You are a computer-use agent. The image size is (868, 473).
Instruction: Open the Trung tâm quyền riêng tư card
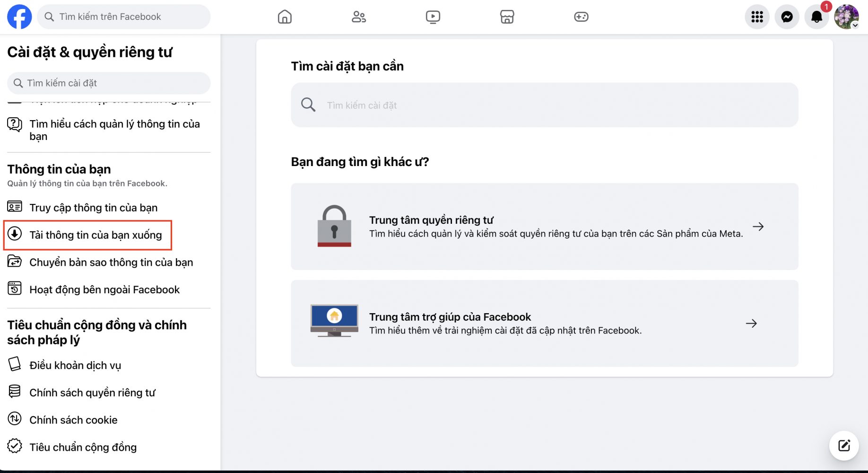pyautogui.click(x=544, y=227)
